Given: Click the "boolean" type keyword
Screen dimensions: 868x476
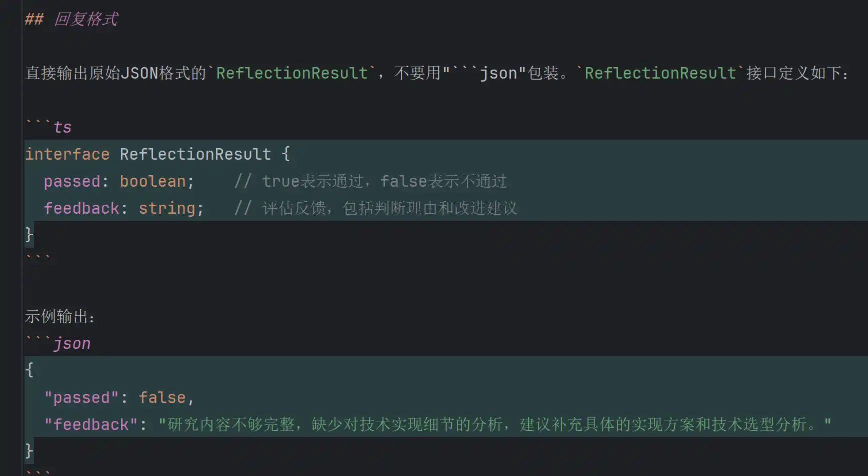Looking at the screenshot, I should pyautogui.click(x=152, y=181).
